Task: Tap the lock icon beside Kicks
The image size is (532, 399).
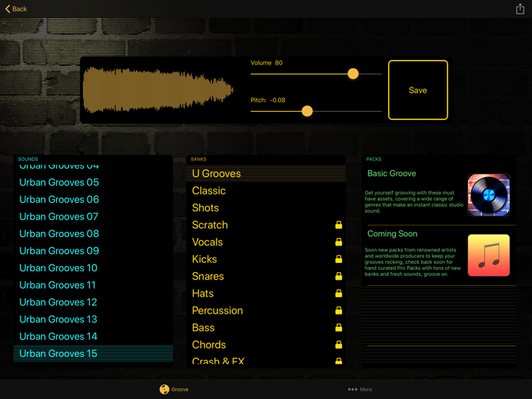Action: (x=339, y=259)
